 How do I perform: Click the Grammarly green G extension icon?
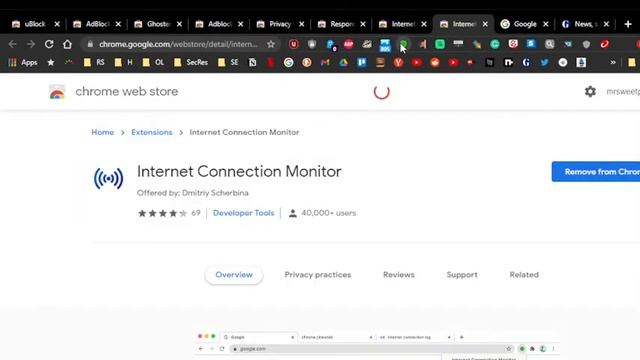(495, 44)
